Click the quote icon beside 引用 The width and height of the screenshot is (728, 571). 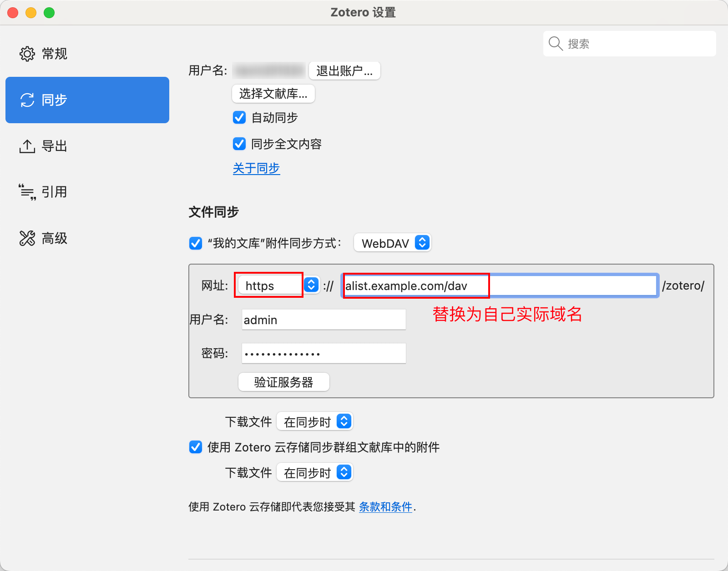pos(27,192)
